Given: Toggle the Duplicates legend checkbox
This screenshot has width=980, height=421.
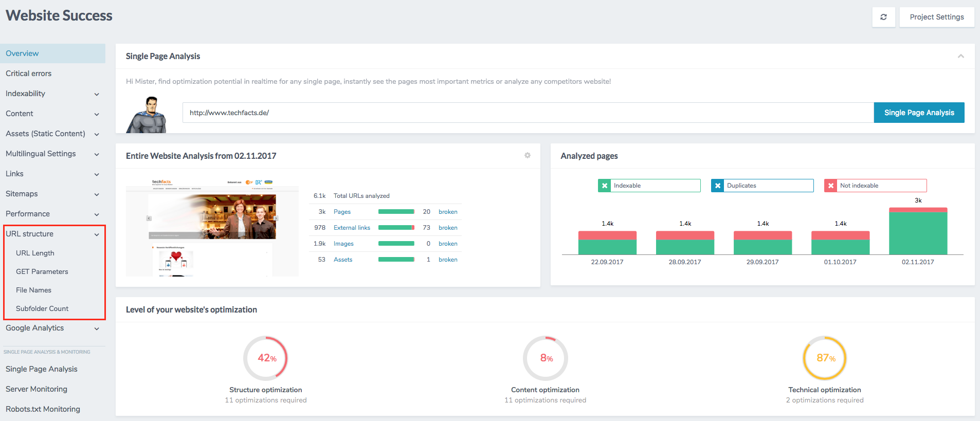Looking at the screenshot, I should (718, 186).
